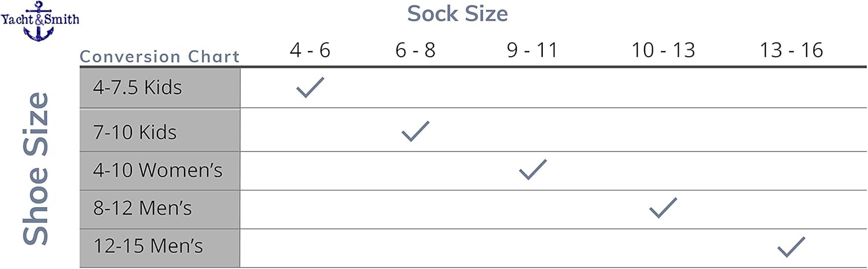This screenshot has height=269, width=868.
Task: Select the 6 - 8 sock size column header
Action: click(x=415, y=50)
